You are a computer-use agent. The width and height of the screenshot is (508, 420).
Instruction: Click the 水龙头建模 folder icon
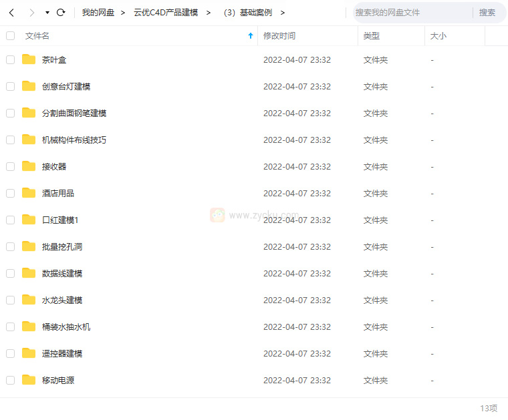tap(29, 300)
